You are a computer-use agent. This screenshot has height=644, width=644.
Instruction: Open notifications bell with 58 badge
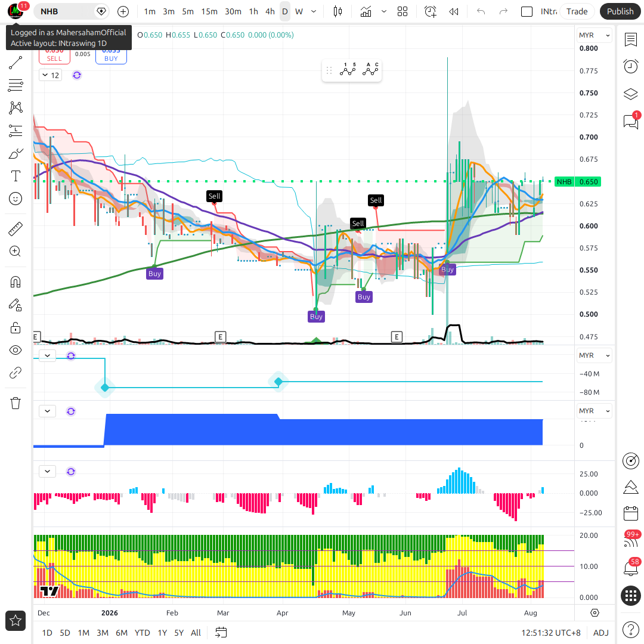pyautogui.click(x=630, y=568)
